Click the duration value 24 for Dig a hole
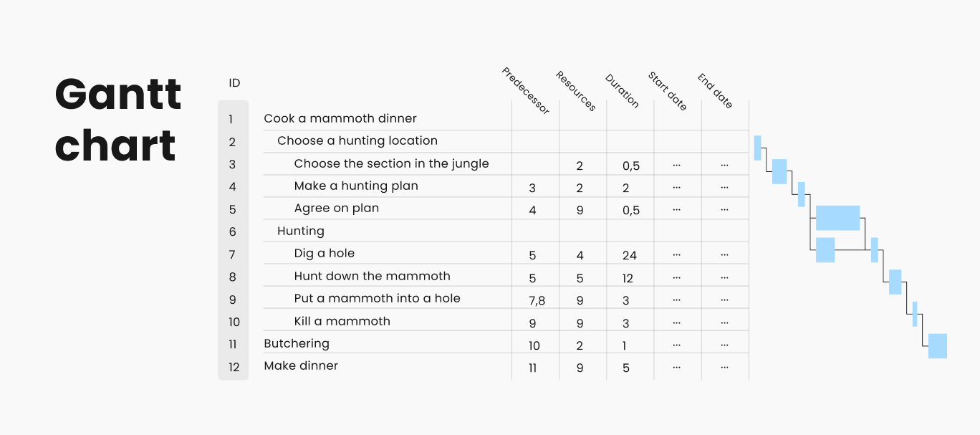Viewport: 980px width, 435px height. pos(630,255)
